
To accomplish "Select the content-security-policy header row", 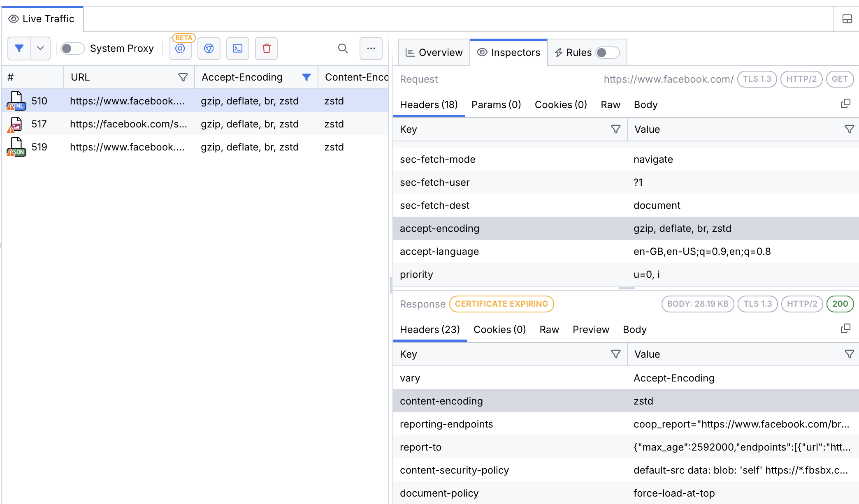I will pos(626,470).
